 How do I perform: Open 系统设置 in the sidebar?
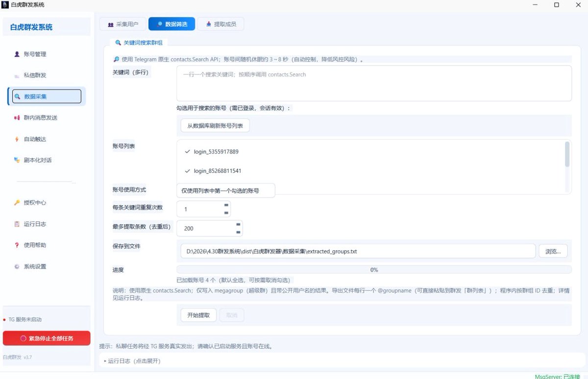47,266
